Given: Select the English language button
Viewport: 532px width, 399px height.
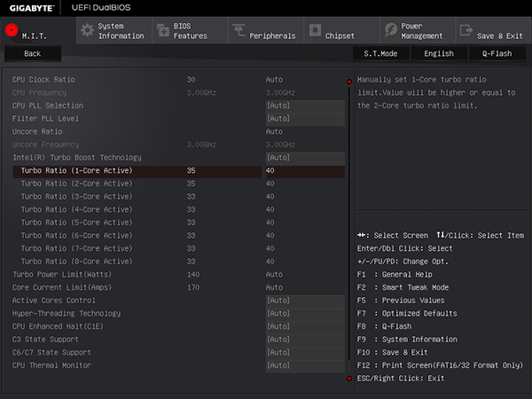Looking at the screenshot, I should coord(439,53).
